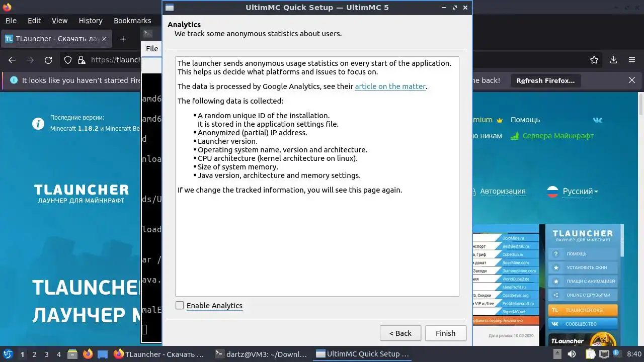Click the network tray icon

(x=604, y=354)
